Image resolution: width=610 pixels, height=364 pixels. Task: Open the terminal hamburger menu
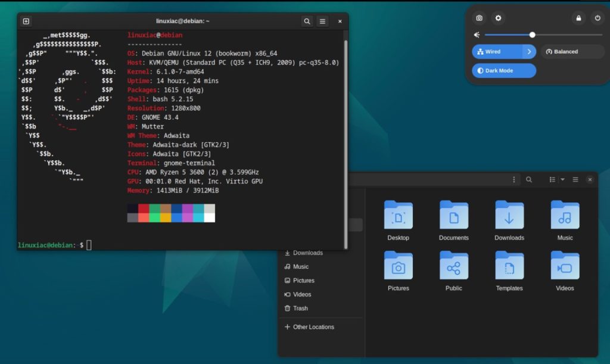point(322,21)
